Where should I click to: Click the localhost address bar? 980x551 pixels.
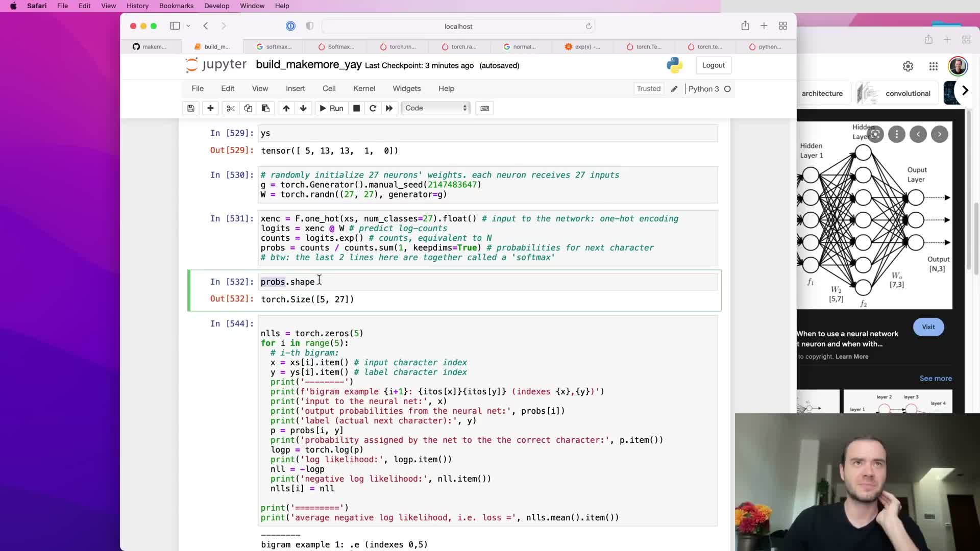[458, 27]
